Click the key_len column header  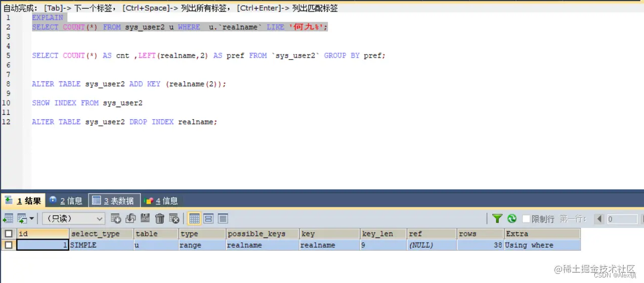pyautogui.click(x=383, y=233)
